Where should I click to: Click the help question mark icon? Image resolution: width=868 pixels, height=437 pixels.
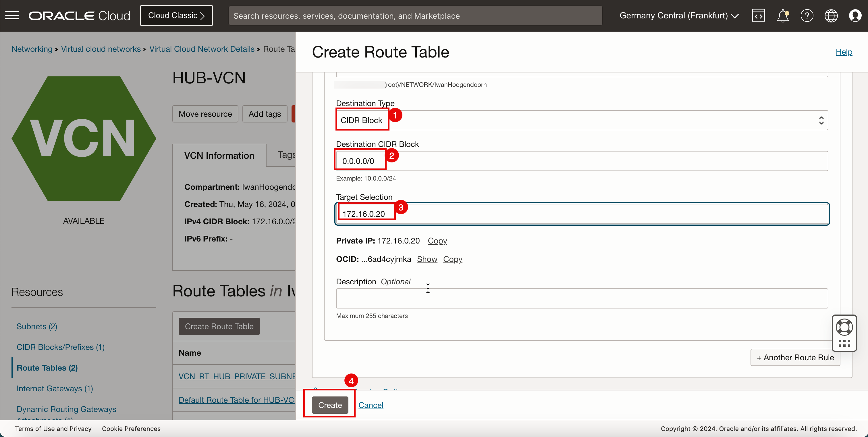click(x=807, y=16)
